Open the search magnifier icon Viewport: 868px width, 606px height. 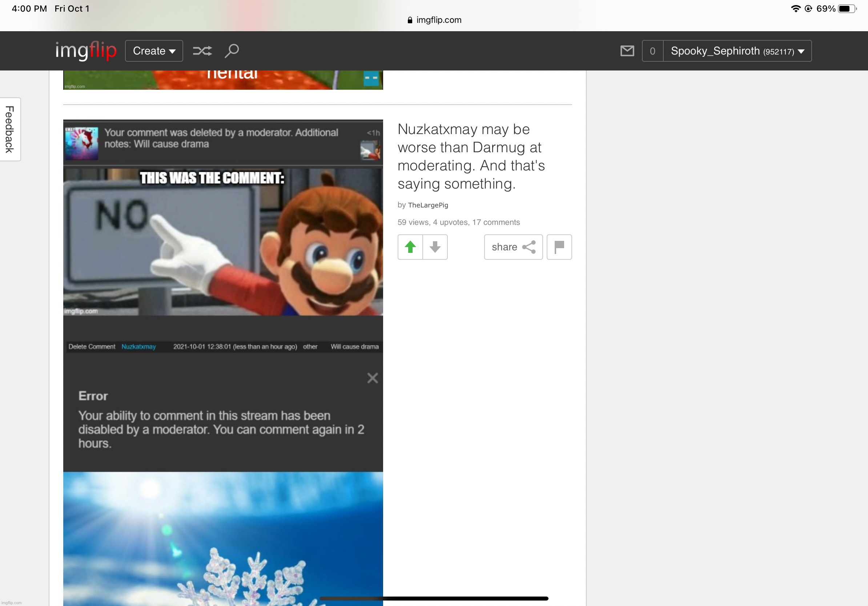pos(232,50)
